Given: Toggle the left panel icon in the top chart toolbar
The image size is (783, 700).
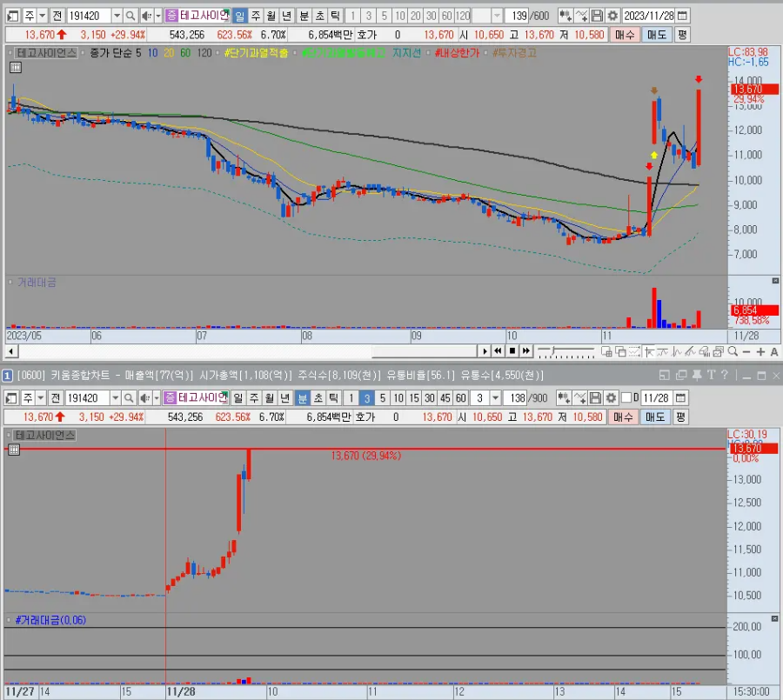Looking at the screenshot, I should 13,16.
